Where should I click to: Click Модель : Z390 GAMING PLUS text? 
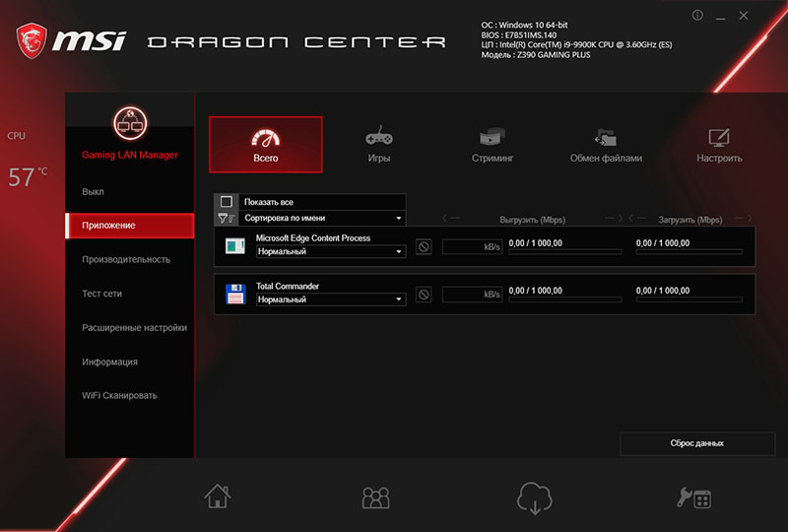coord(536,55)
